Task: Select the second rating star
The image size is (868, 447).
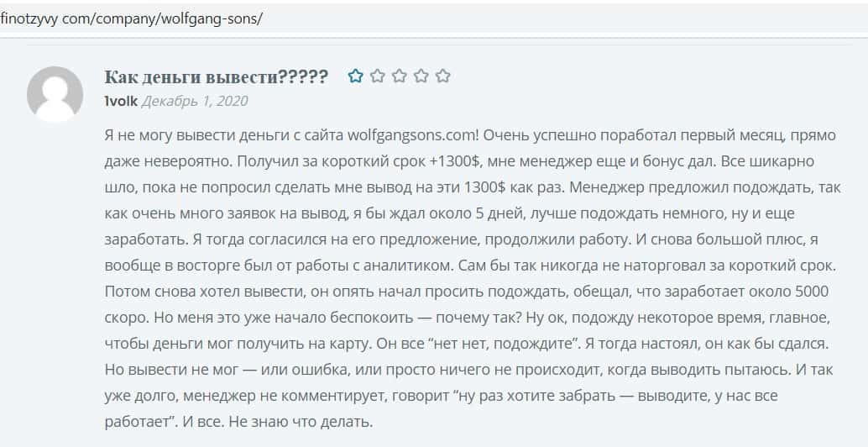Action: (x=377, y=76)
